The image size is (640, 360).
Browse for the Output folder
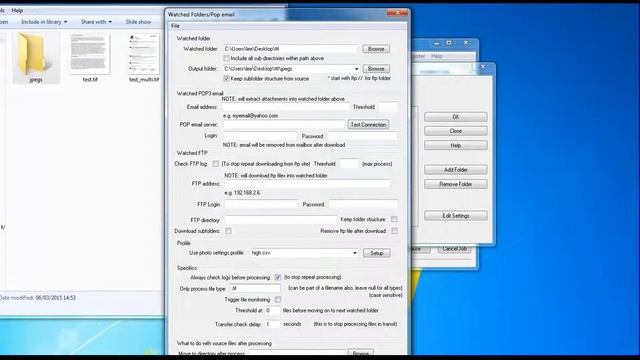click(x=376, y=69)
